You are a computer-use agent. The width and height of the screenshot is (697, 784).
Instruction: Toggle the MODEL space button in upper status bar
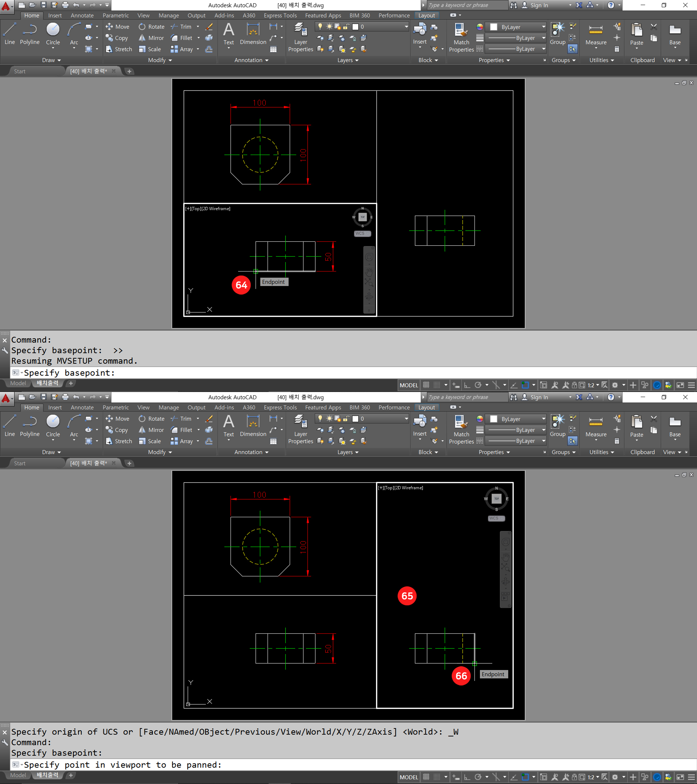pos(409,385)
